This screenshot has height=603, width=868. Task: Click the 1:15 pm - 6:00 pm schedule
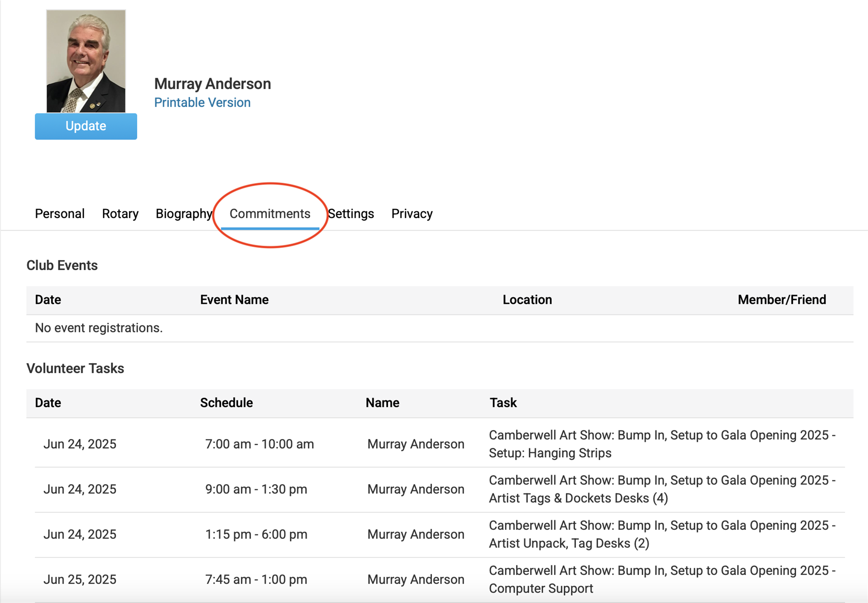[256, 535]
